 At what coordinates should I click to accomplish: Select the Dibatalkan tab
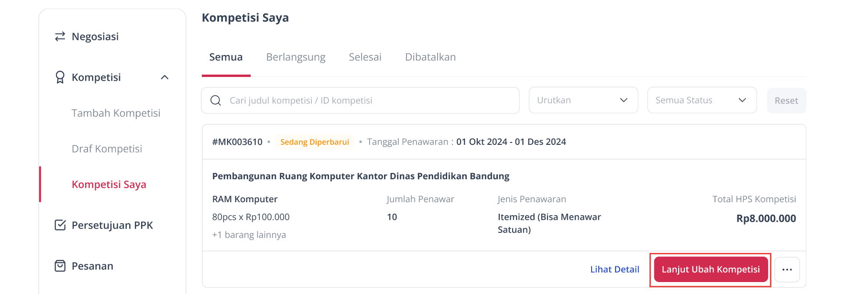[430, 57]
